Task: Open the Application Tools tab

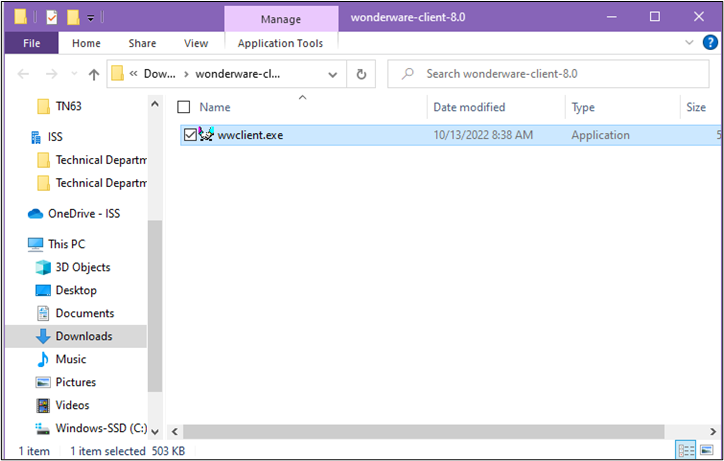Action: [x=280, y=43]
